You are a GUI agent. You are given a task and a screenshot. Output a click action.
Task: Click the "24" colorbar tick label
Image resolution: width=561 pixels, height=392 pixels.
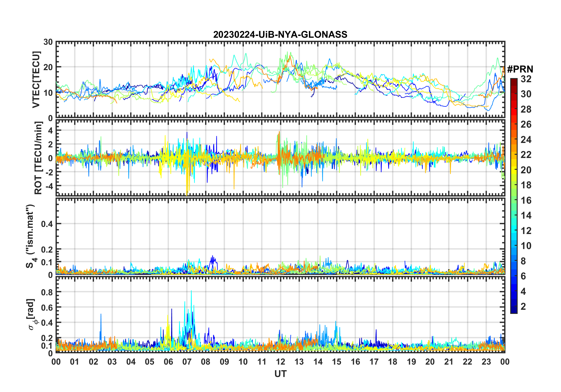point(526,140)
